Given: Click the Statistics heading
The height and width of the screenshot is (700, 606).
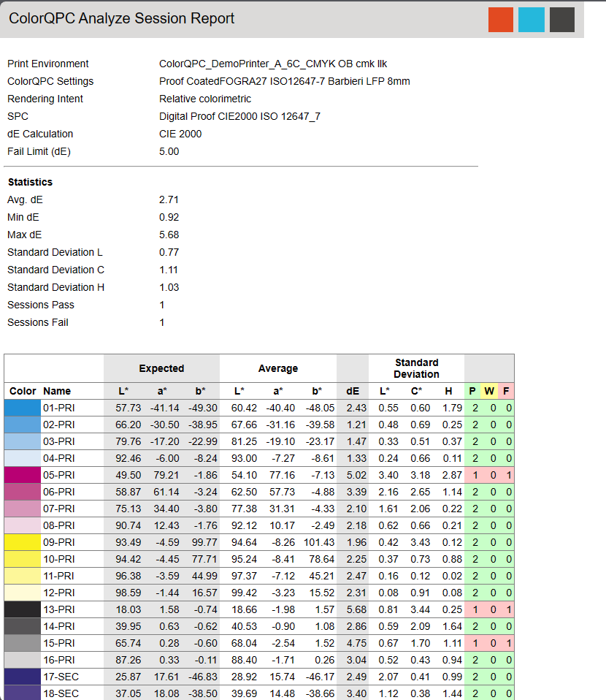Looking at the screenshot, I should coord(31,182).
